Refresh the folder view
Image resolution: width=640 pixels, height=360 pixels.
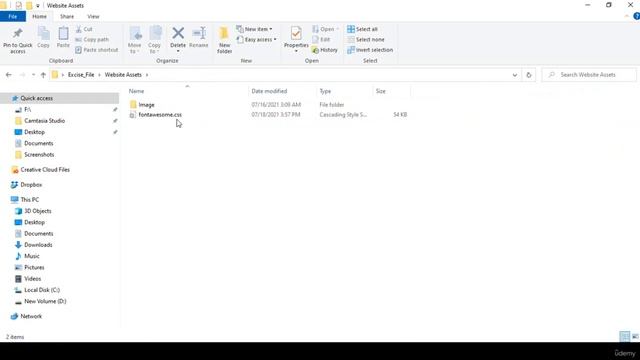[529, 75]
